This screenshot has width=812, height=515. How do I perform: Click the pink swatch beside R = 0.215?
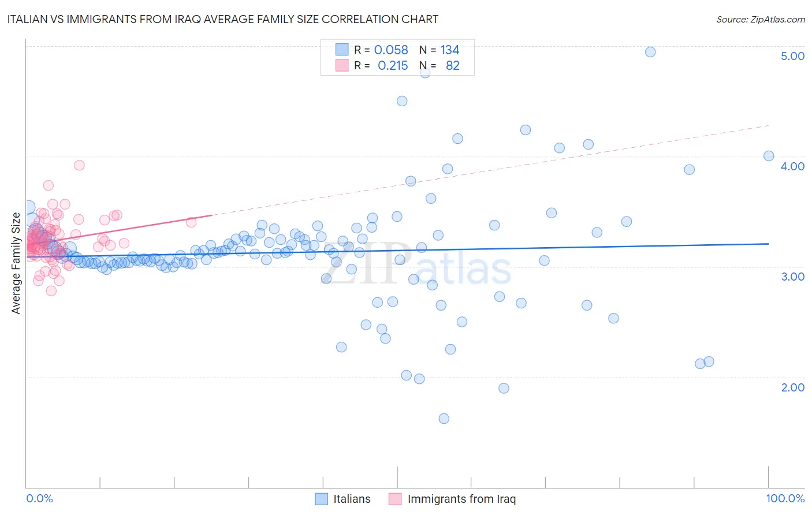(x=342, y=65)
